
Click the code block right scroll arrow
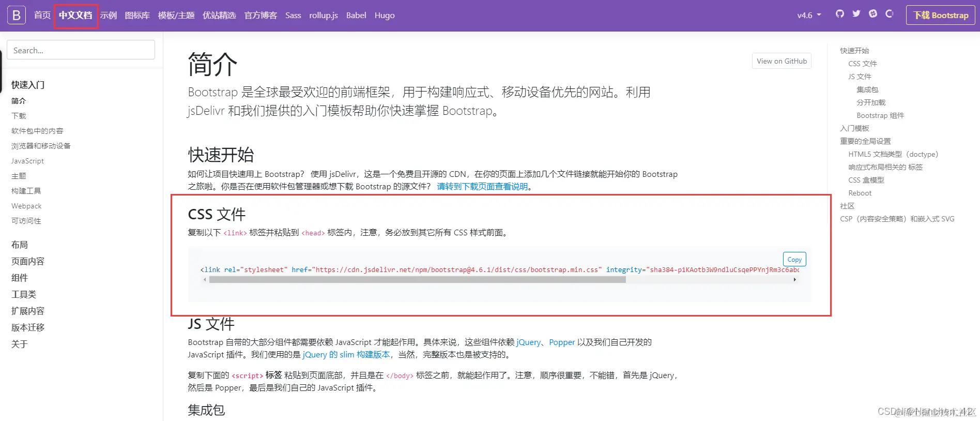[794, 280]
